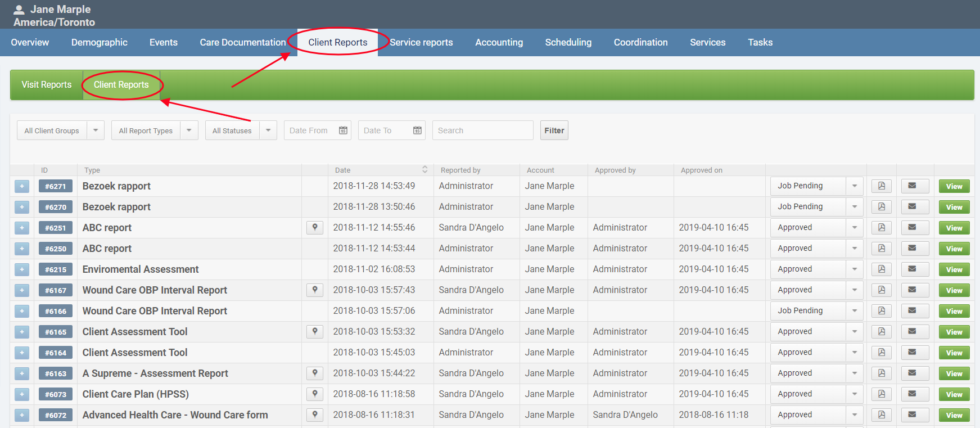
Task: Click into the Search input field
Action: tap(482, 130)
